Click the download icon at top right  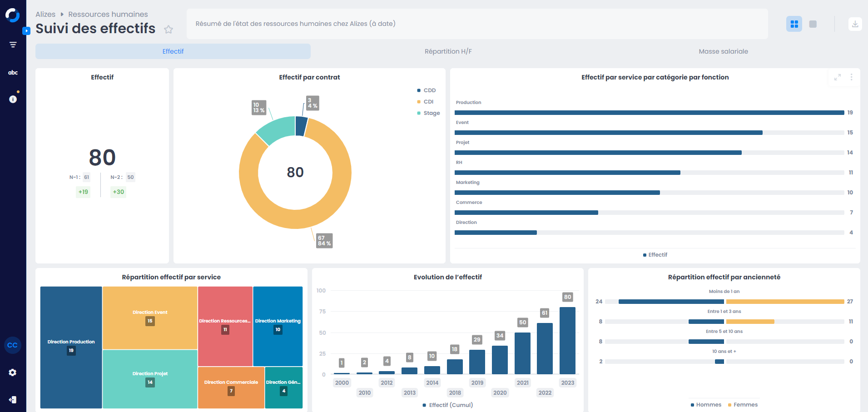point(855,24)
